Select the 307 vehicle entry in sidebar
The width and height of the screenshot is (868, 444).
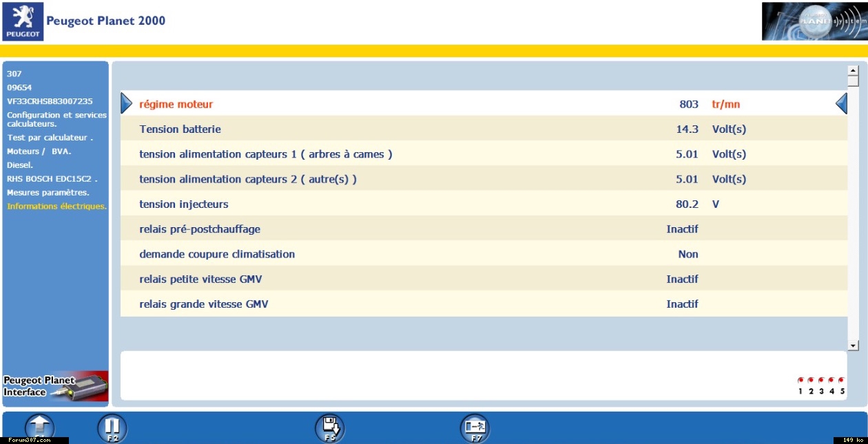tap(14, 74)
